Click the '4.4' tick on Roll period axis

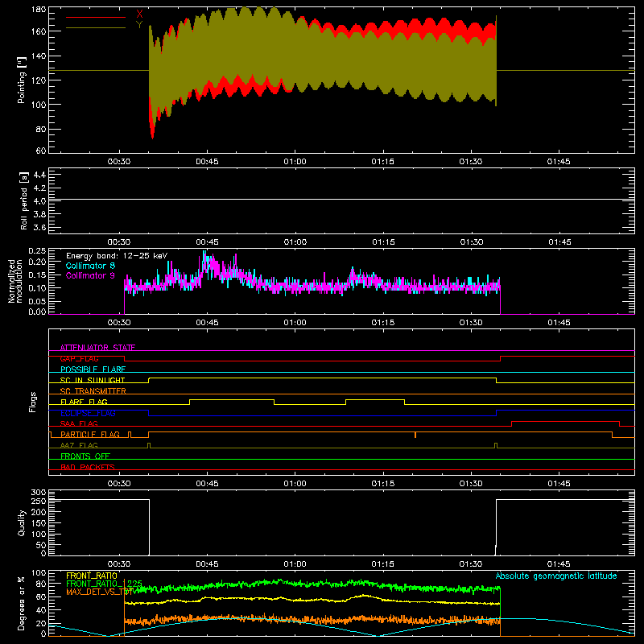pyautogui.click(x=39, y=175)
